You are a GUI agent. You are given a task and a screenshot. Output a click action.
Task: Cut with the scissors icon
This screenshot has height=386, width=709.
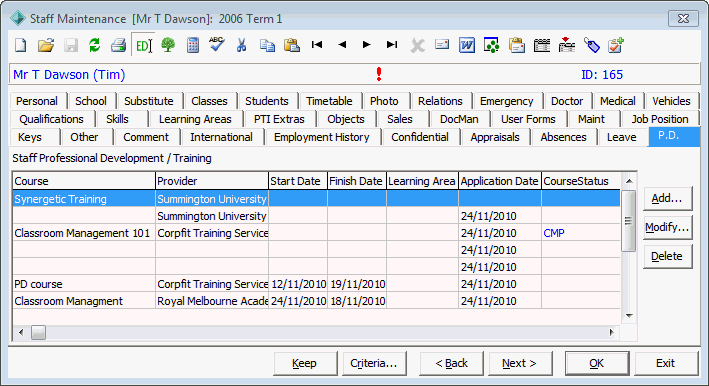[x=241, y=45]
